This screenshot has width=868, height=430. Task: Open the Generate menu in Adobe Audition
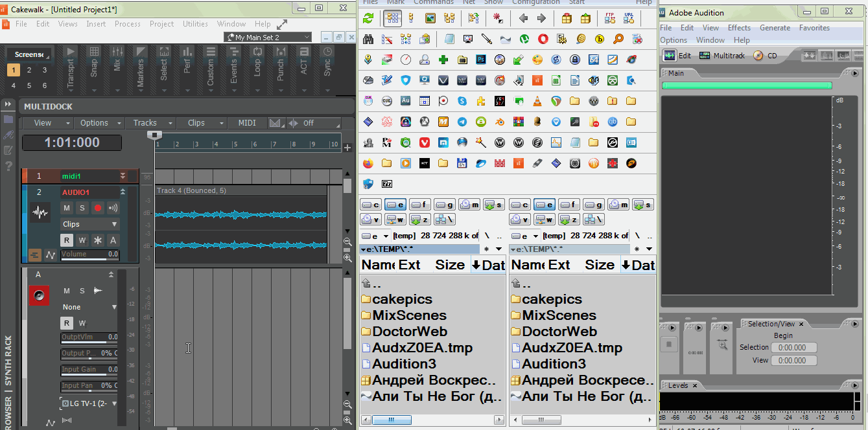pyautogui.click(x=775, y=28)
